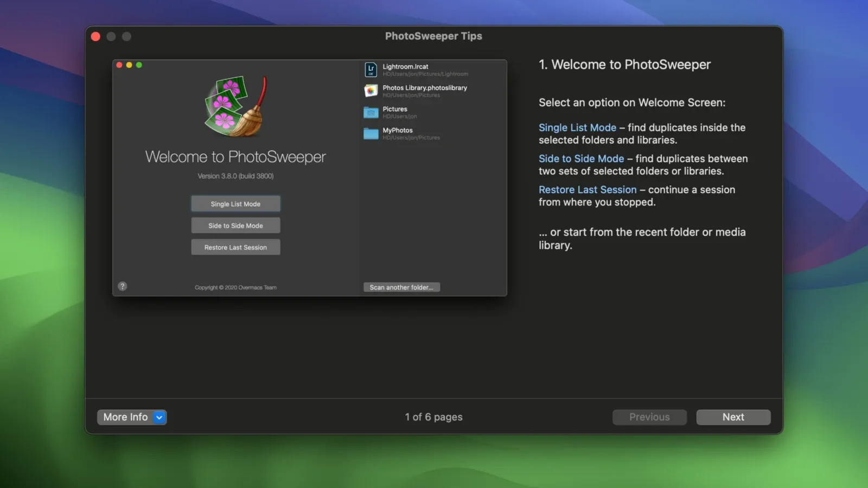Select the MyPhotos entry in the list
868x488 pixels.
click(429, 133)
